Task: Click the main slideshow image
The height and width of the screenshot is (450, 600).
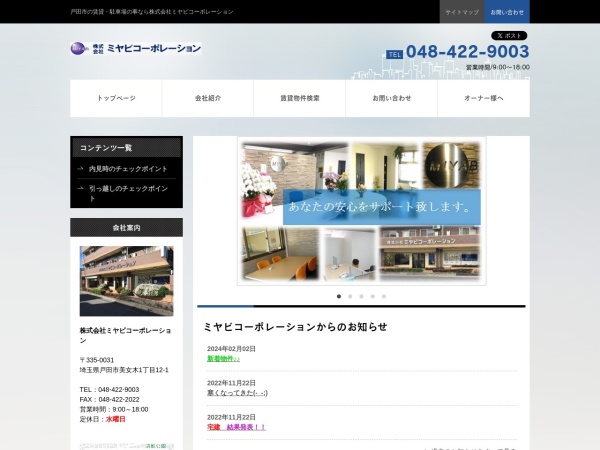Action: [x=362, y=211]
